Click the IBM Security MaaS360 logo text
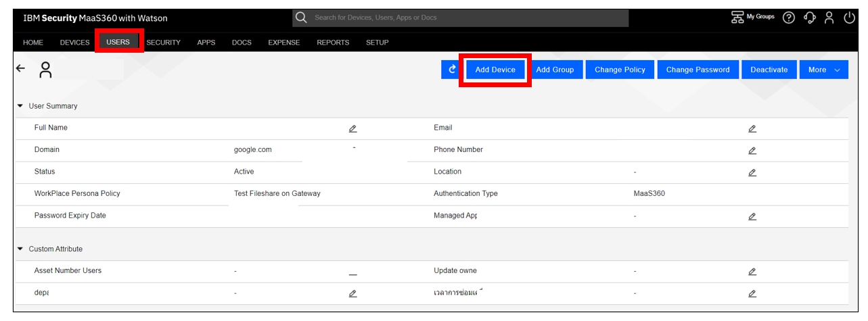 click(95, 18)
